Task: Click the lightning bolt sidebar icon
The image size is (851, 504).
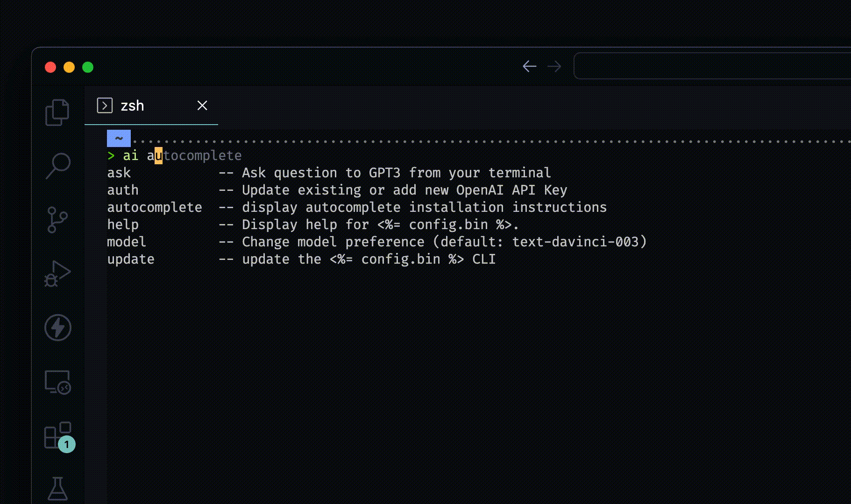Action: click(58, 328)
